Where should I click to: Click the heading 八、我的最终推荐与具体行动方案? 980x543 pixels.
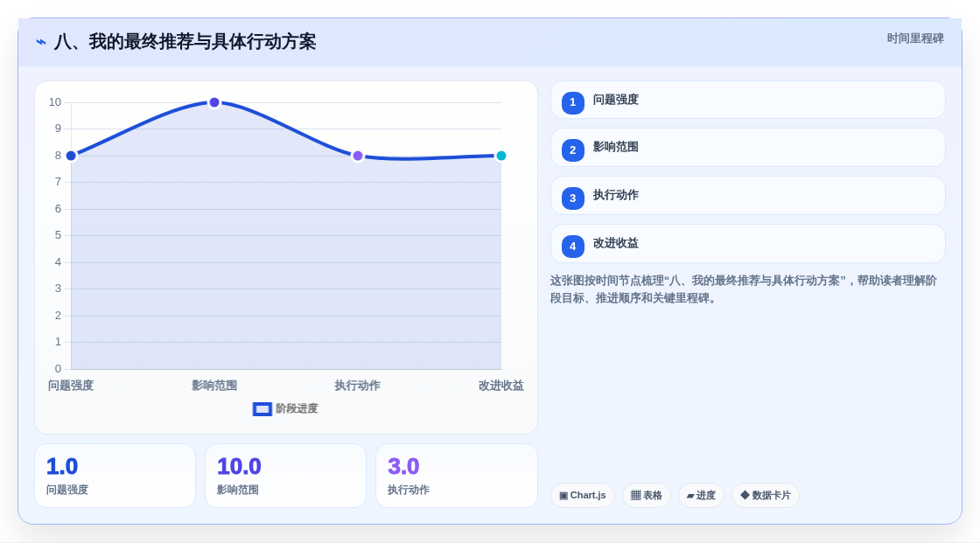pyautogui.click(x=185, y=42)
